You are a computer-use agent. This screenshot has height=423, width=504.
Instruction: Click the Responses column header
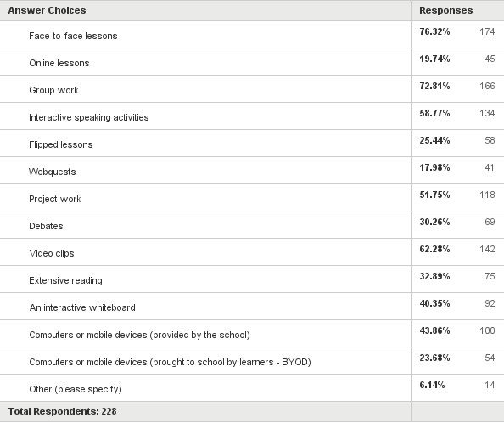pyautogui.click(x=445, y=10)
